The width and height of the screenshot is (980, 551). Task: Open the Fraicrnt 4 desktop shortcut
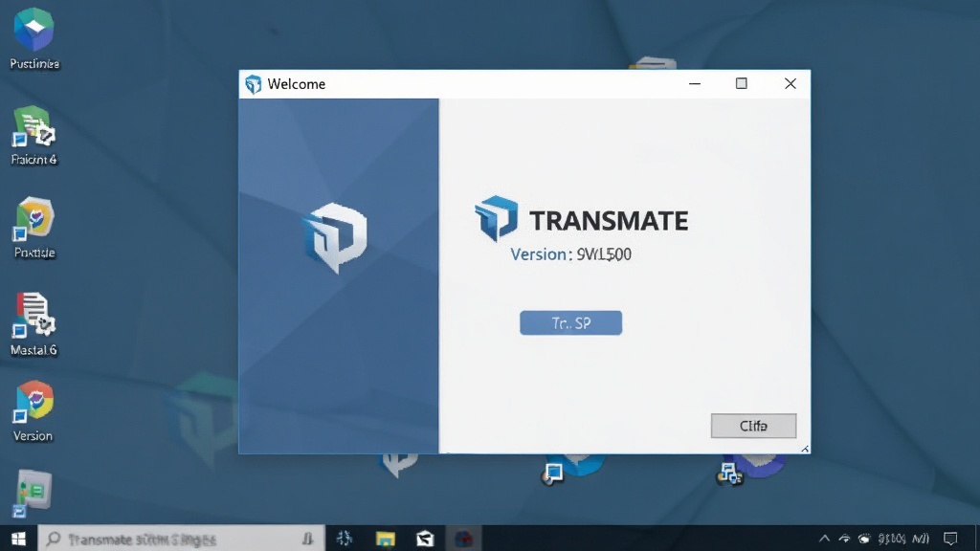click(x=33, y=136)
